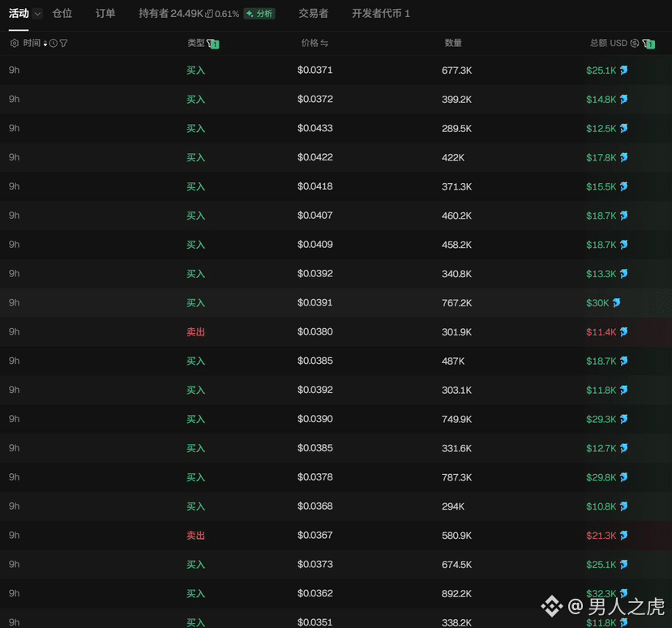Swap price display with 价格 arrows
The width and height of the screenshot is (672, 628).
(x=324, y=43)
